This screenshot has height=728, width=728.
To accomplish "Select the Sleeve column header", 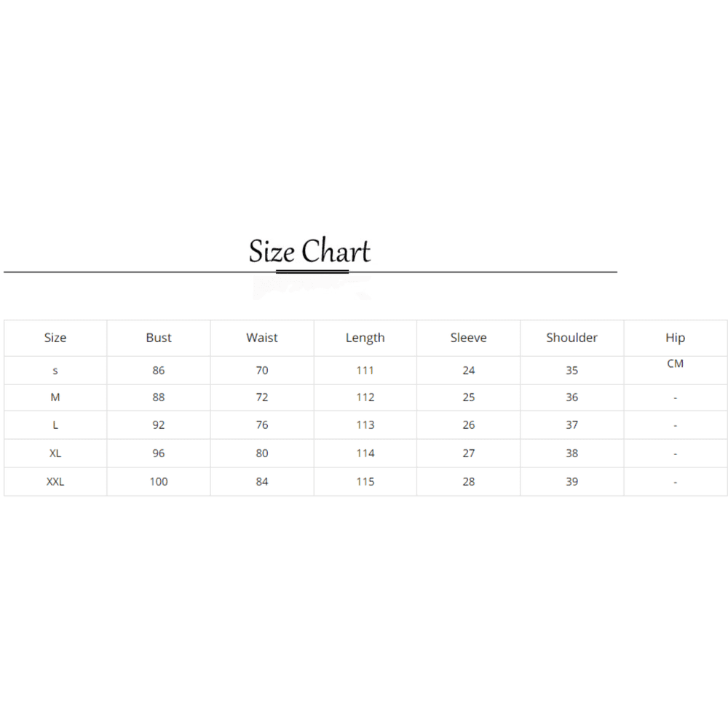I will tap(468, 338).
